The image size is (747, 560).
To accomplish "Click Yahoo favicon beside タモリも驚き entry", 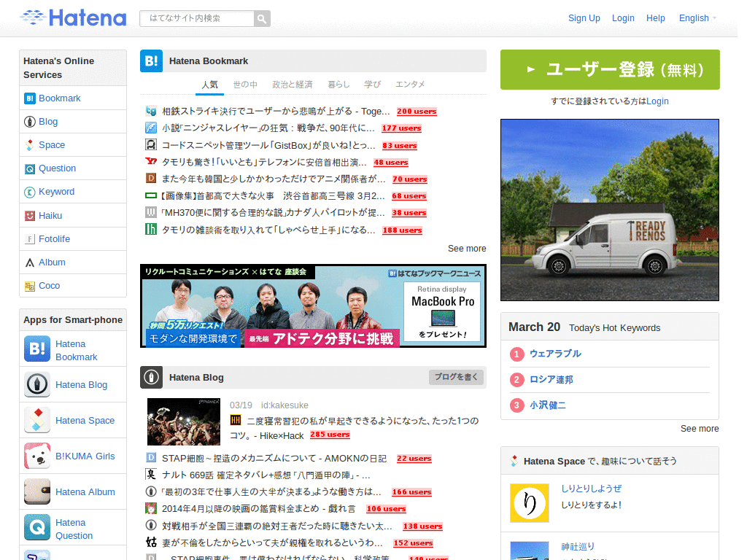I will 151,161.
